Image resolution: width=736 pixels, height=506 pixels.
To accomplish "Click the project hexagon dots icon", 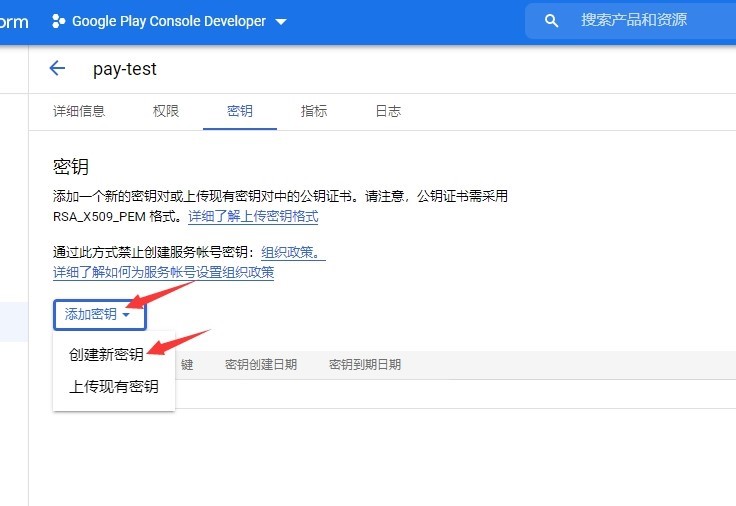I will point(58,21).
